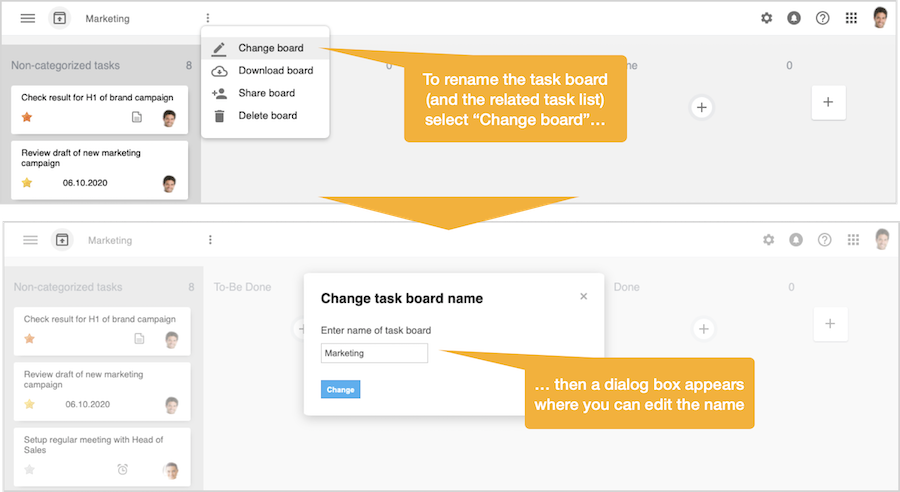Open the three-dot board menu in top header
The width and height of the screenshot is (900, 492).
(208, 18)
